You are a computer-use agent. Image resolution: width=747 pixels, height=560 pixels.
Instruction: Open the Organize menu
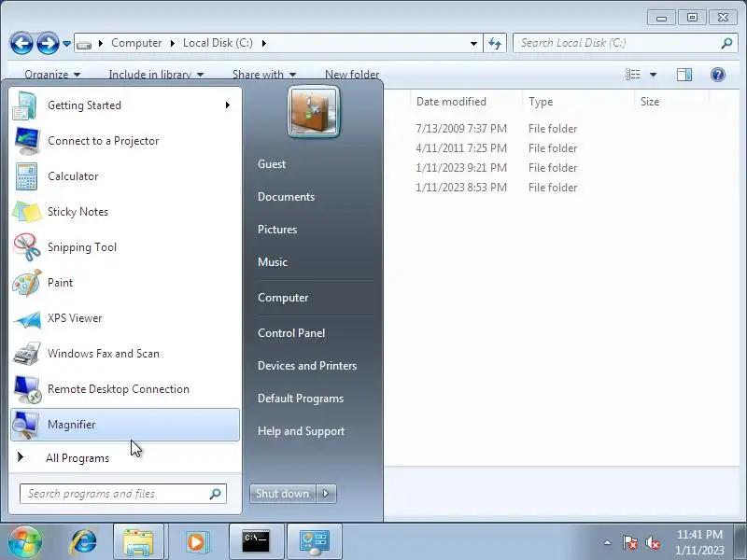point(52,75)
